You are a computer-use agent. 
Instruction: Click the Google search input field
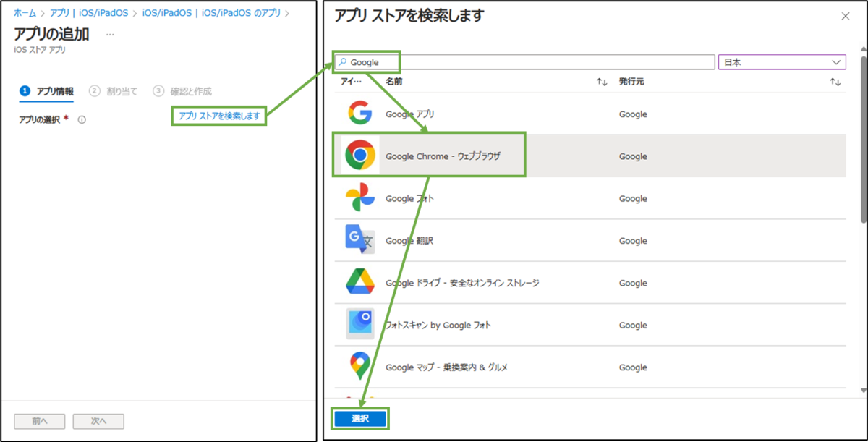point(524,62)
